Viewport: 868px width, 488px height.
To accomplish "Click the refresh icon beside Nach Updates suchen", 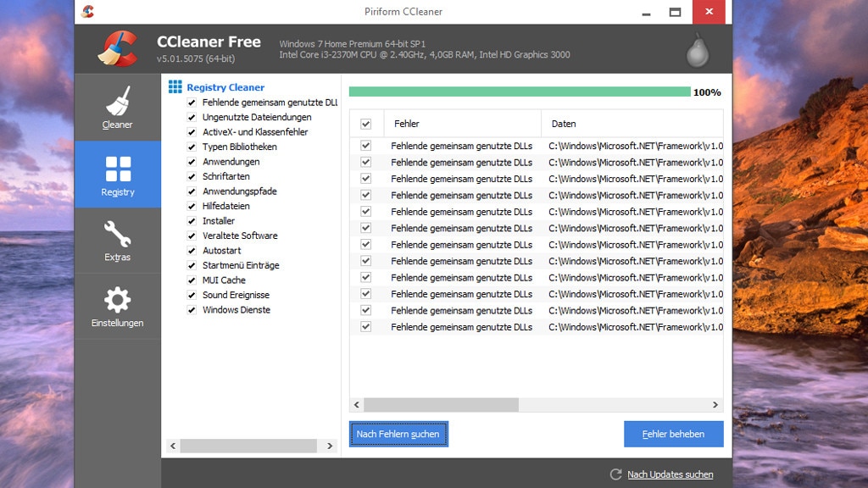I will coord(615,474).
